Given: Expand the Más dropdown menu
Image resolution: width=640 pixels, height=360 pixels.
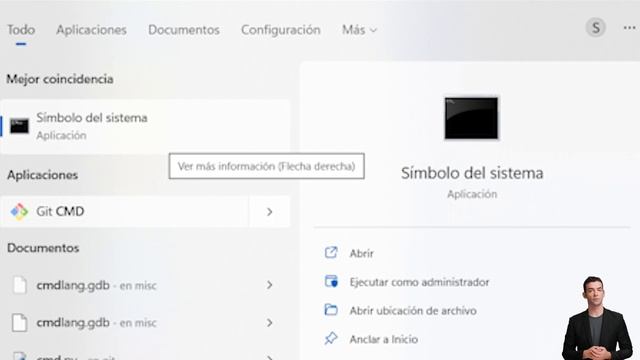Looking at the screenshot, I should point(359,30).
